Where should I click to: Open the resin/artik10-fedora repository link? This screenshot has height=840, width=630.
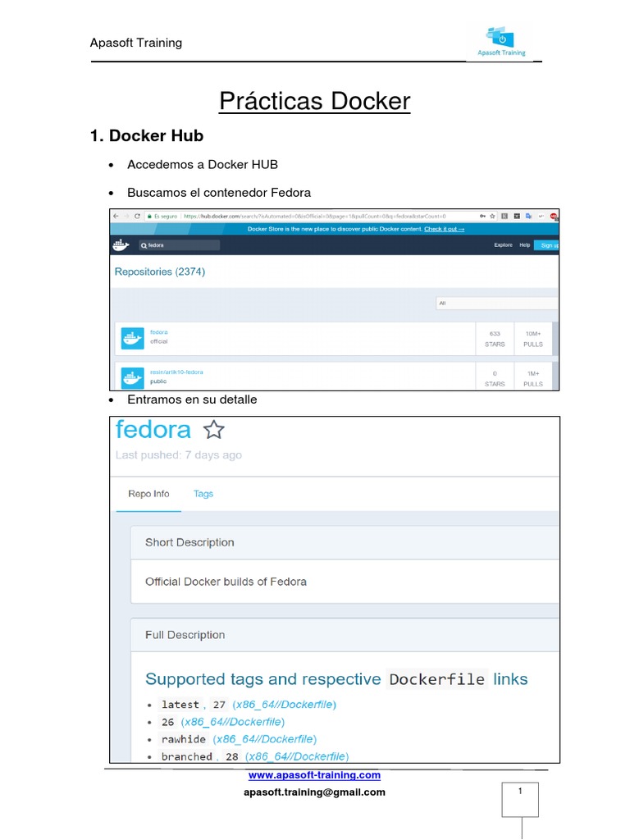pyautogui.click(x=176, y=372)
